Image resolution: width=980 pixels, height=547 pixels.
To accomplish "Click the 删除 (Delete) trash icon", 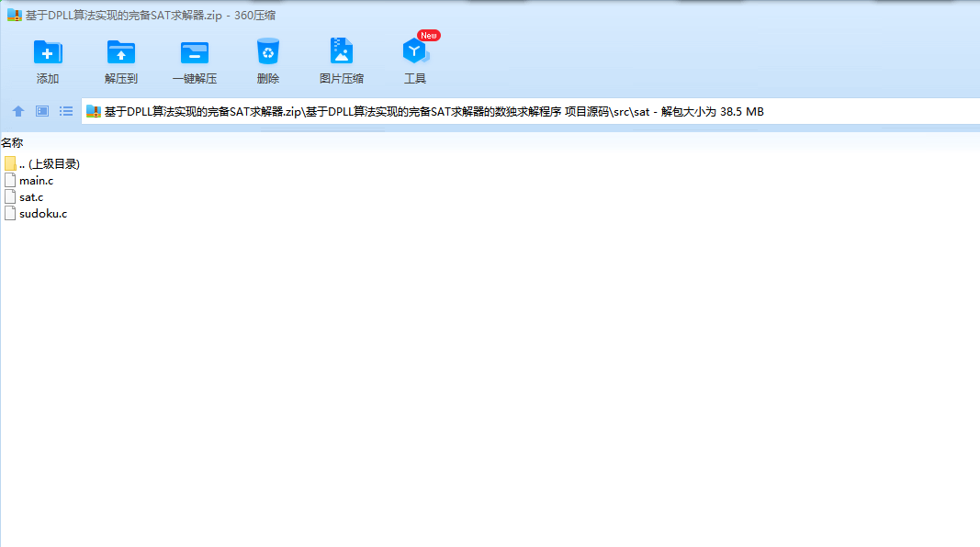I will click(267, 51).
